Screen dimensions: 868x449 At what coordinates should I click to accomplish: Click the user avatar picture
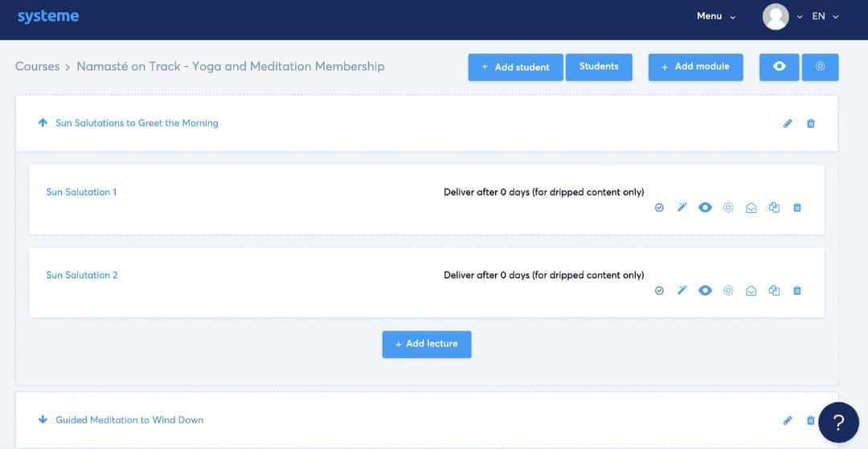776,17
